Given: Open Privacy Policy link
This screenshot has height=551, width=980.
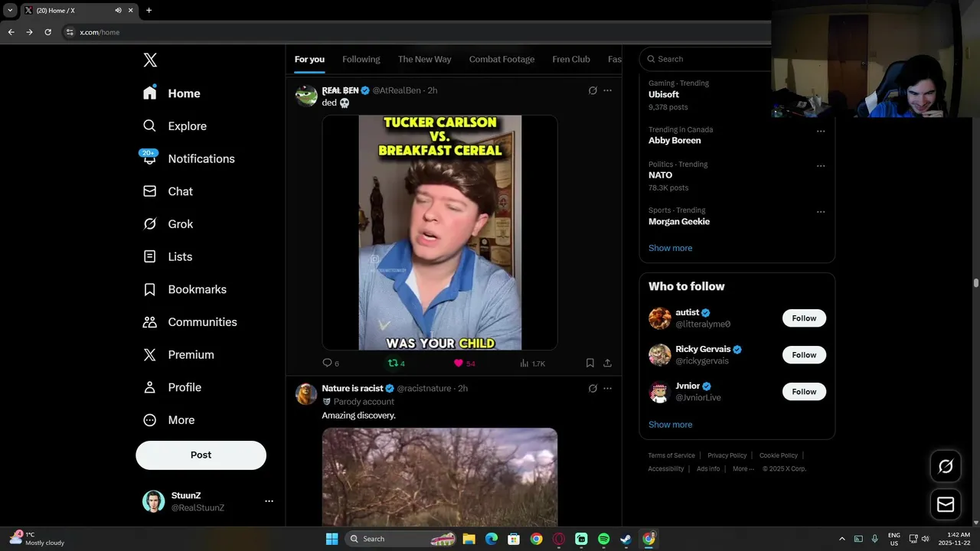Looking at the screenshot, I should [x=727, y=455].
